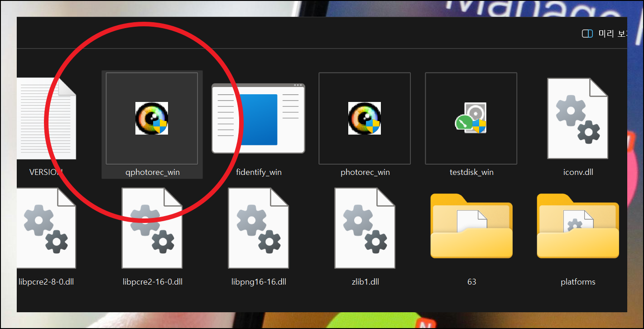Select the VERSION text file icon
The image size is (644, 329).
(x=46, y=118)
